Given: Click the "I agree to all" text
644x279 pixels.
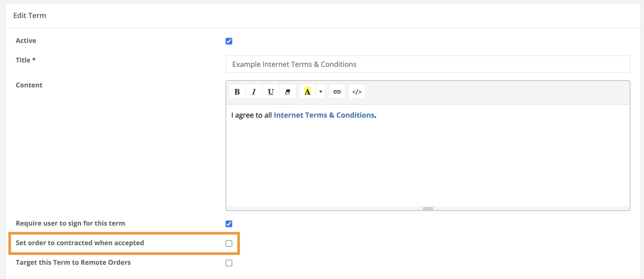Looking at the screenshot, I should tap(251, 115).
